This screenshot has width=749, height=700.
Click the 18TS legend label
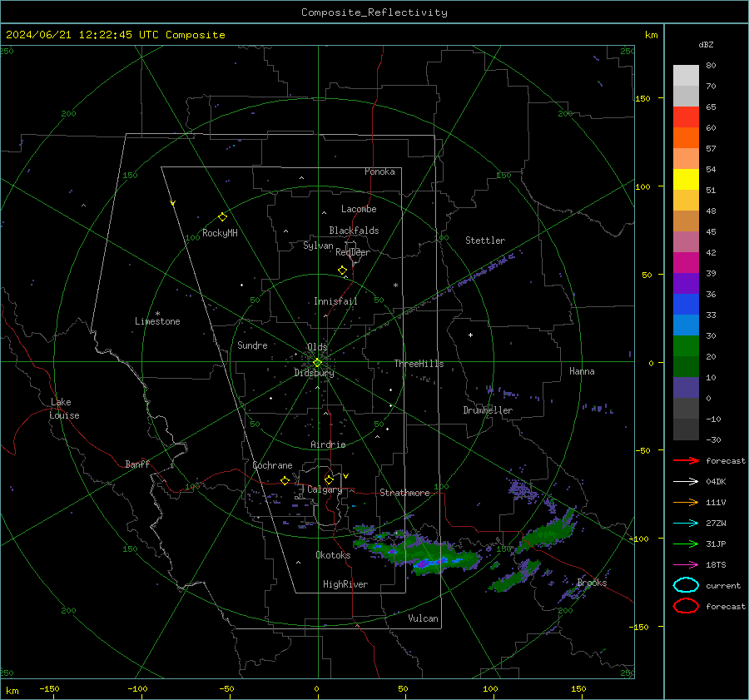[716, 565]
